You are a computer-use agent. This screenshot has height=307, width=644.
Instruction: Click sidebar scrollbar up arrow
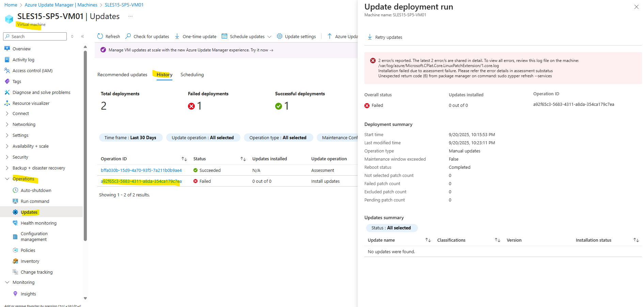(x=85, y=47)
